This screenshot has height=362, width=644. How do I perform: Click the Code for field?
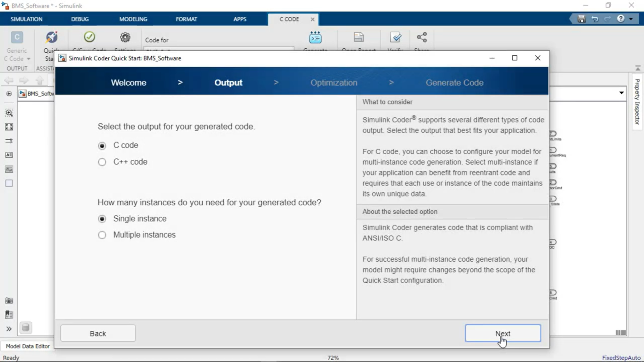click(219, 49)
